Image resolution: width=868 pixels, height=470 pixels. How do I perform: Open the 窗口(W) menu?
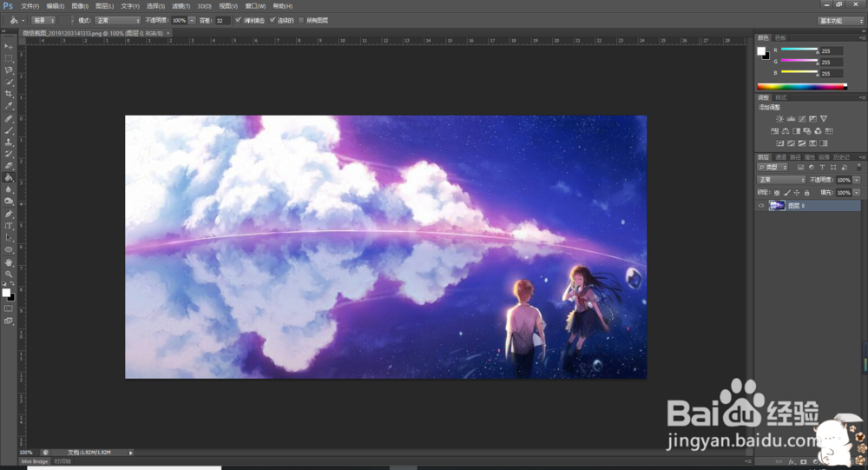pos(255,6)
